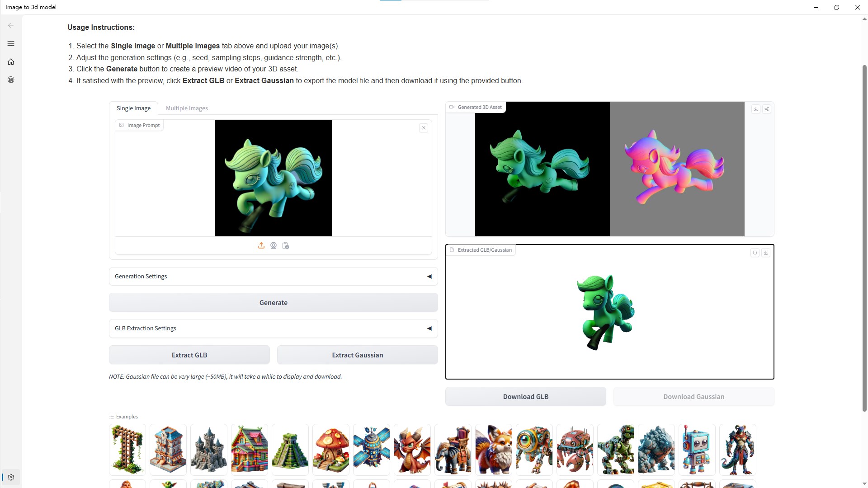The height and width of the screenshot is (488, 868).
Task: Paste image from clipboard icon
Action: 286,245
